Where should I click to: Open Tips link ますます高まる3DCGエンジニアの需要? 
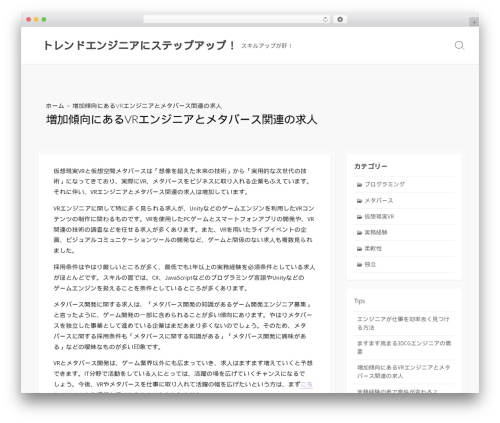(x=404, y=347)
